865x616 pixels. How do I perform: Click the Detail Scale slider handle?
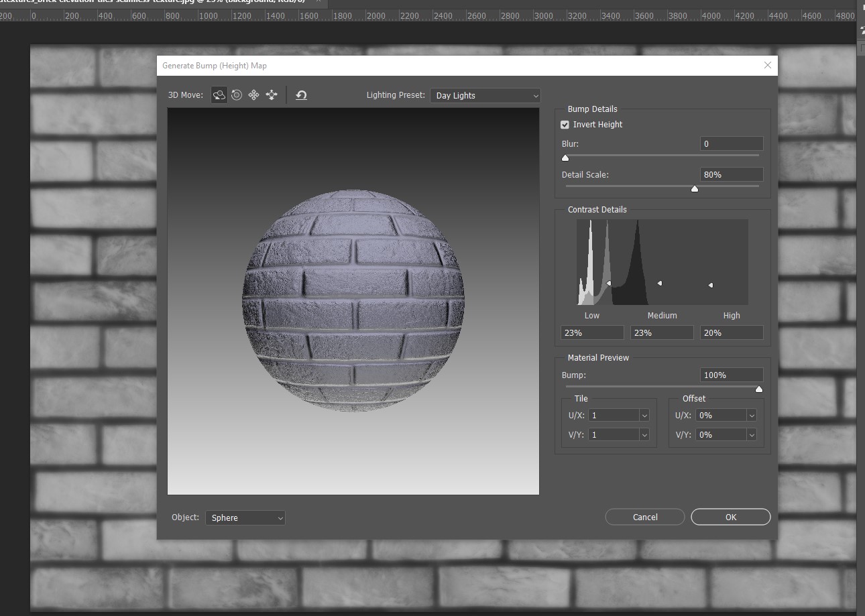[695, 189]
